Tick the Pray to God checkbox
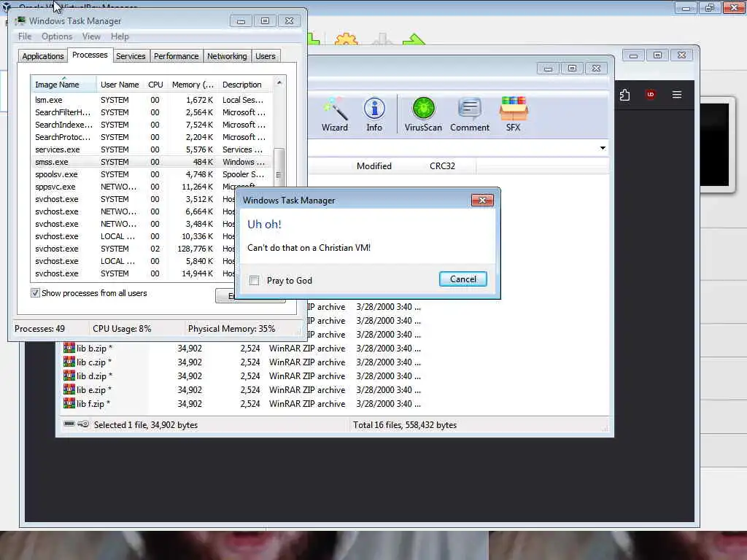 255,281
